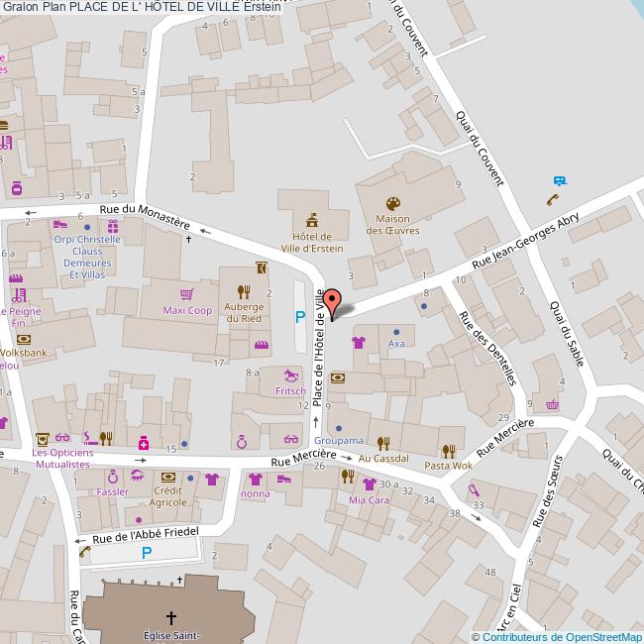Select the telephone icon near Quai du Couvent
Viewport: 644px width, 644px height.
552,199
